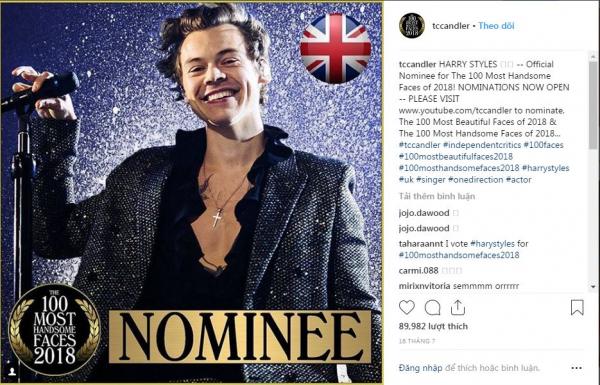Viewport: 600px width, 385px height.
Task: Click the comments scrollbar down arrow
Action: [x=593, y=286]
